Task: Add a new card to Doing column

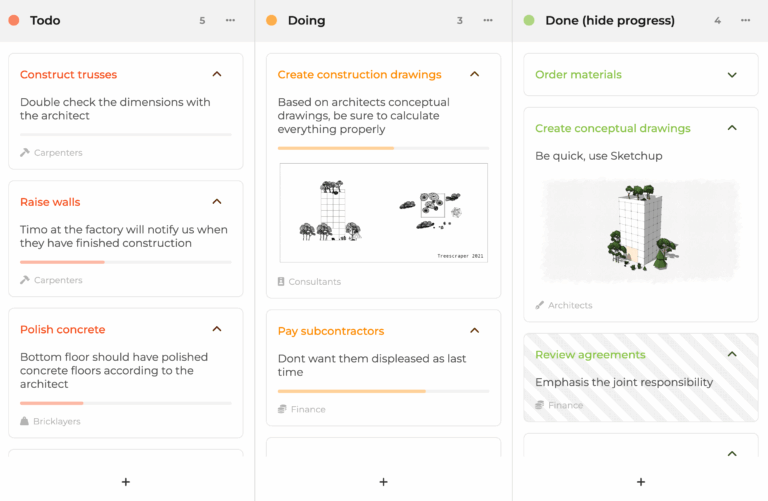Action: 383,482
